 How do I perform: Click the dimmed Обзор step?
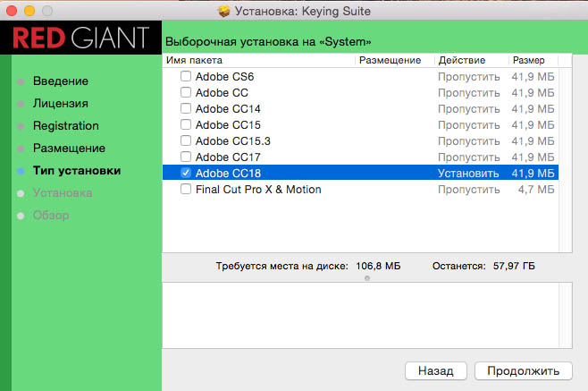coord(51,216)
